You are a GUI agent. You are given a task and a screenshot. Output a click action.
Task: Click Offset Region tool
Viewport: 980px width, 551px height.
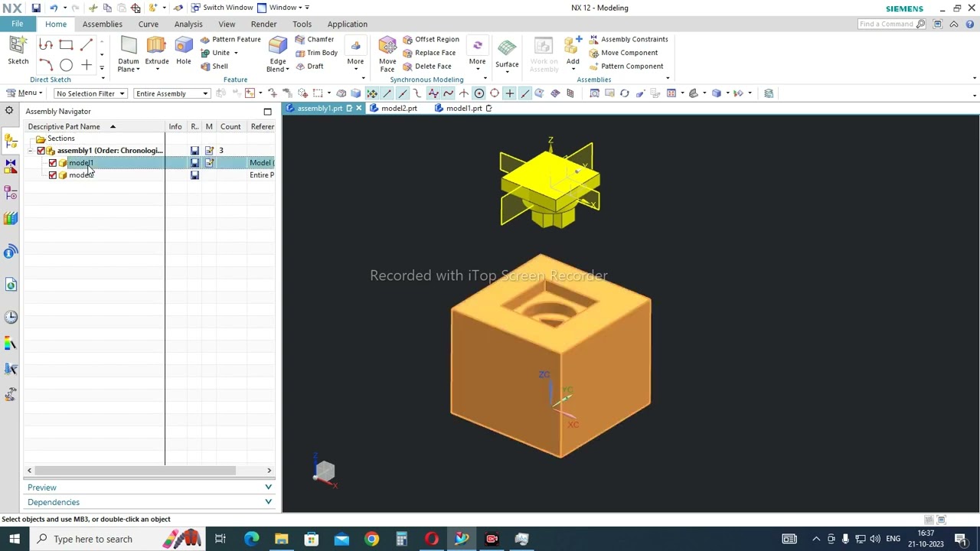(x=431, y=39)
